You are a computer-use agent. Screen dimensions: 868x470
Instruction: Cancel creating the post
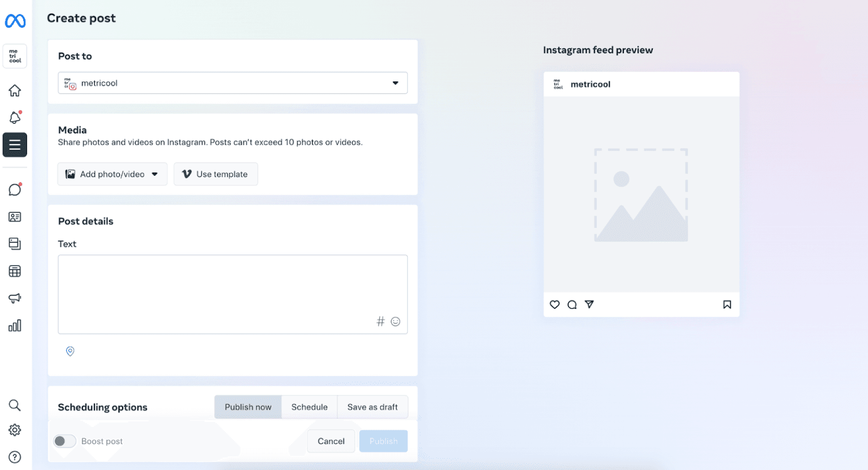tap(331, 441)
